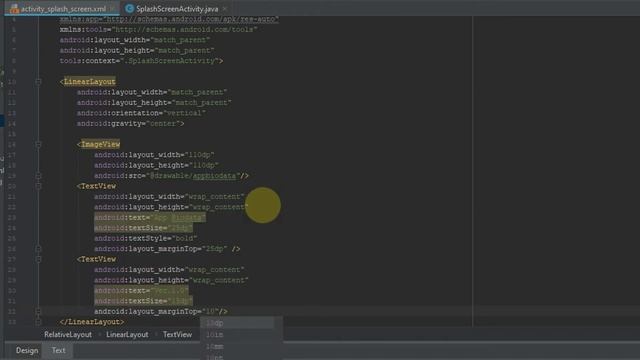Viewport: 640px width, 360px height.
Task: Click the XML file icon on activity_splash_screen tab
Action: point(14,9)
